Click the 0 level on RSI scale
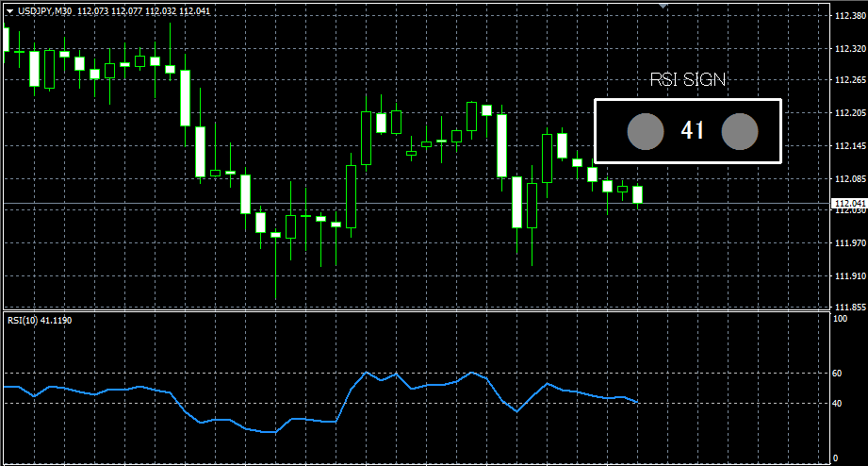The height and width of the screenshot is (466, 868). [x=836, y=458]
